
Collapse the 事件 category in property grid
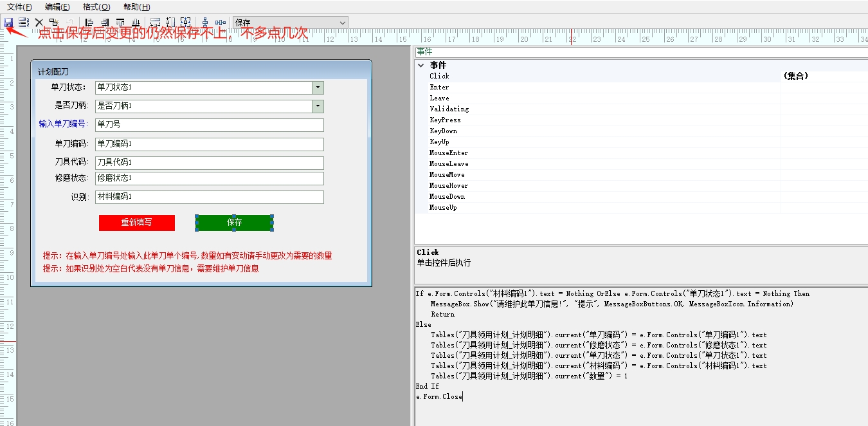coord(421,65)
